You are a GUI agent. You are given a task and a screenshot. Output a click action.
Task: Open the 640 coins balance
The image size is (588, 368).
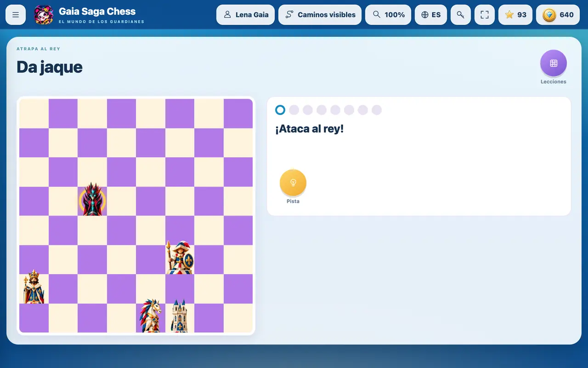point(558,15)
